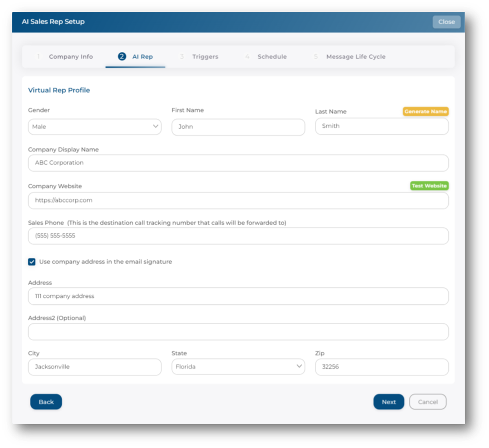Image resolution: width=489 pixels, height=448 pixels.
Task: Switch to the Schedule step tab
Action: pyautogui.click(x=266, y=56)
